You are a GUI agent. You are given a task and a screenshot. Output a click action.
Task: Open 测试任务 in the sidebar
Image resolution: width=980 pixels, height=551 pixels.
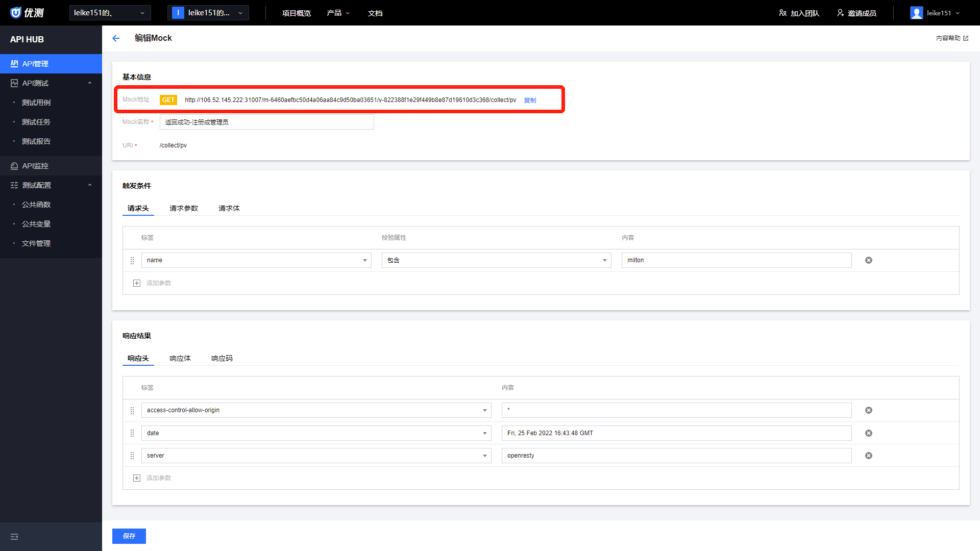tap(36, 122)
